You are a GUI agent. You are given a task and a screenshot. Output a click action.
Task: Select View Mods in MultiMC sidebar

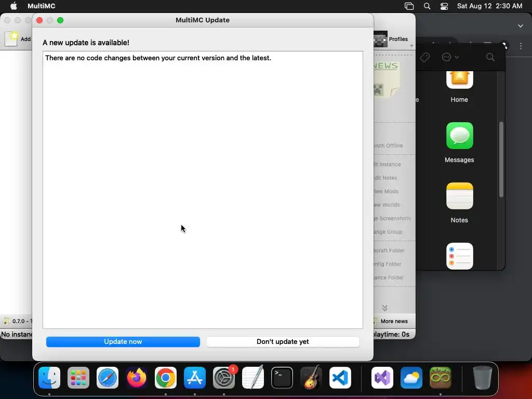tap(386, 191)
